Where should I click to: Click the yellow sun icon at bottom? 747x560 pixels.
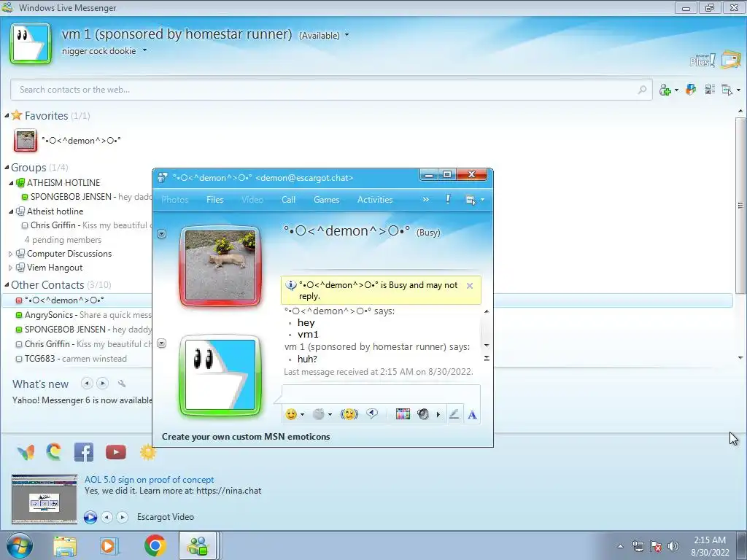[x=147, y=452]
